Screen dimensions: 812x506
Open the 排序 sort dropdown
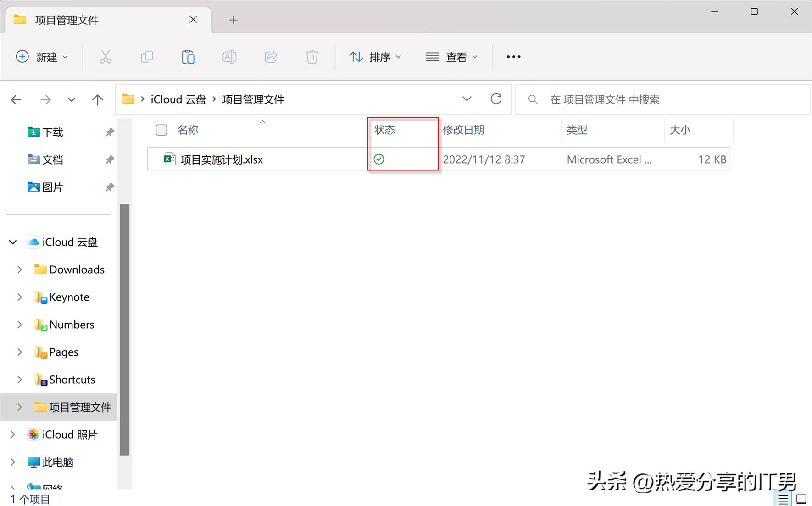click(x=375, y=57)
